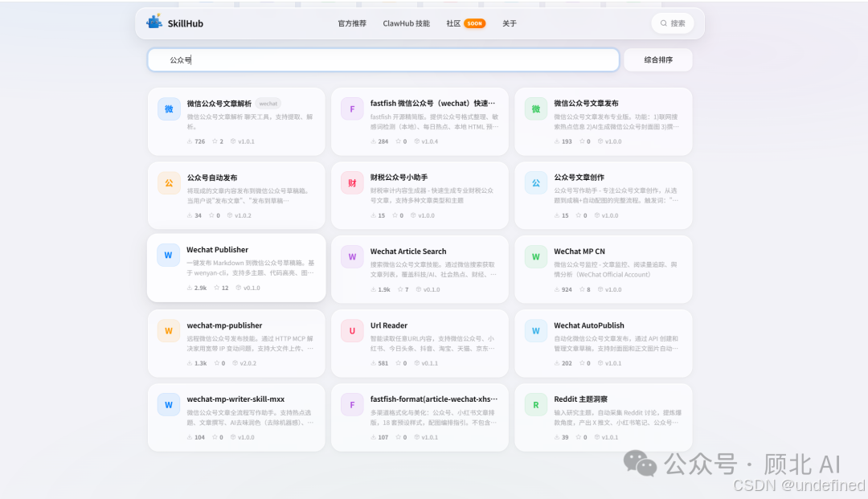Open the wechat-mp-publisher title

pyautogui.click(x=225, y=325)
